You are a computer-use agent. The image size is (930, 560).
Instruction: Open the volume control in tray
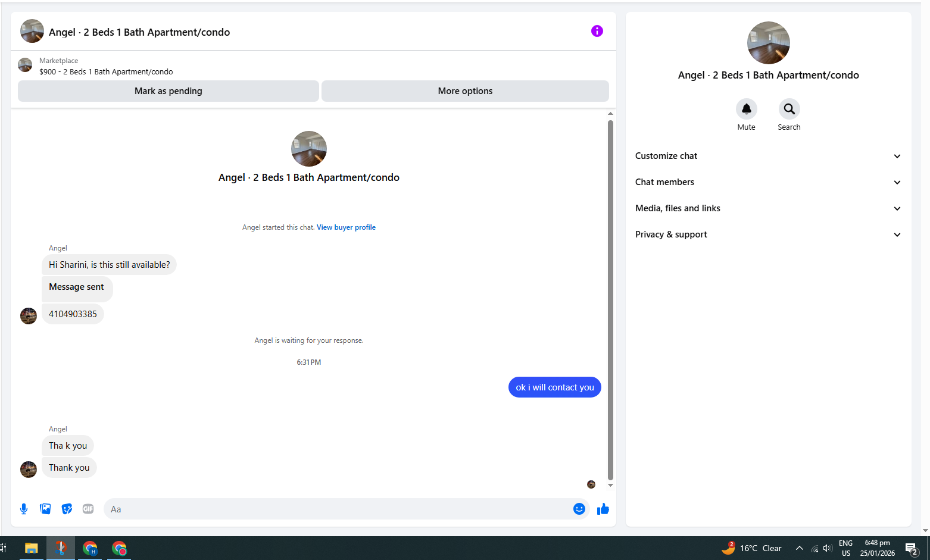[x=828, y=548]
